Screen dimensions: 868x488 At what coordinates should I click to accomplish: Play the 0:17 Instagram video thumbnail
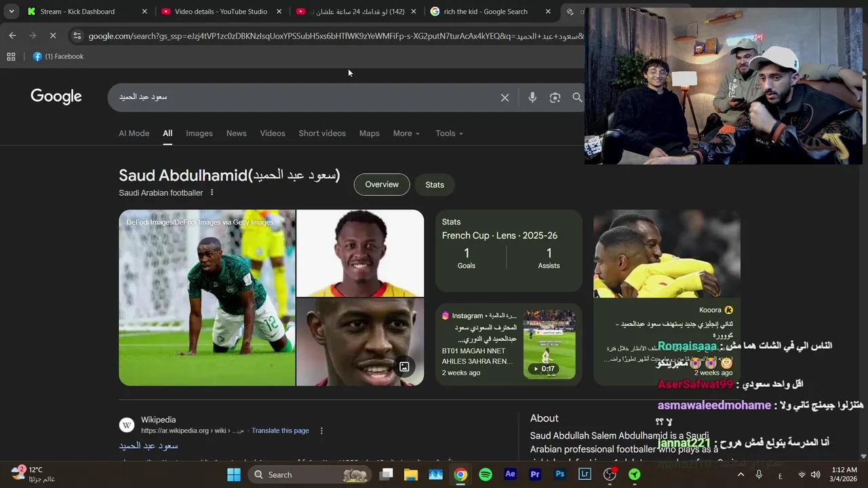click(x=549, y=344)
